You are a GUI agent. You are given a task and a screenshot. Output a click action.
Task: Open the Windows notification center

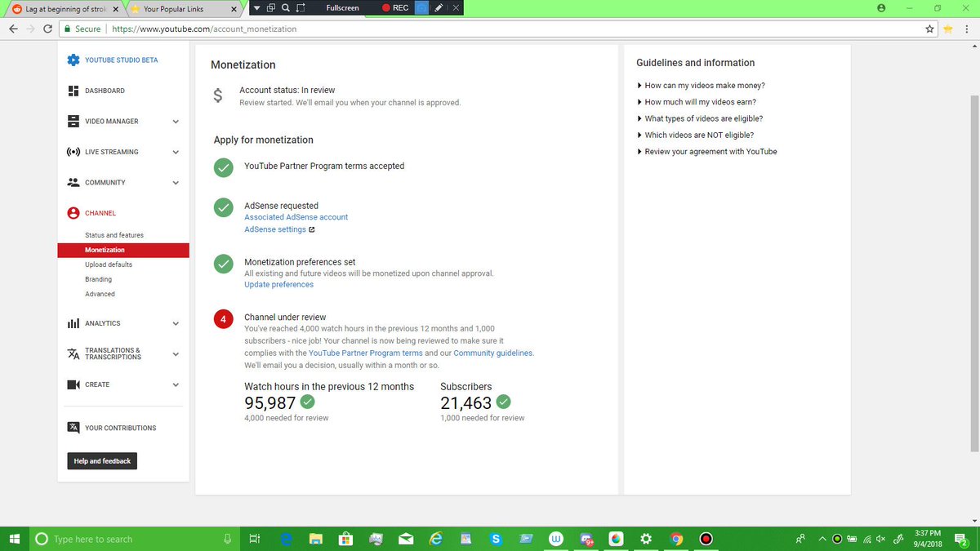click(x=961, y=539)
